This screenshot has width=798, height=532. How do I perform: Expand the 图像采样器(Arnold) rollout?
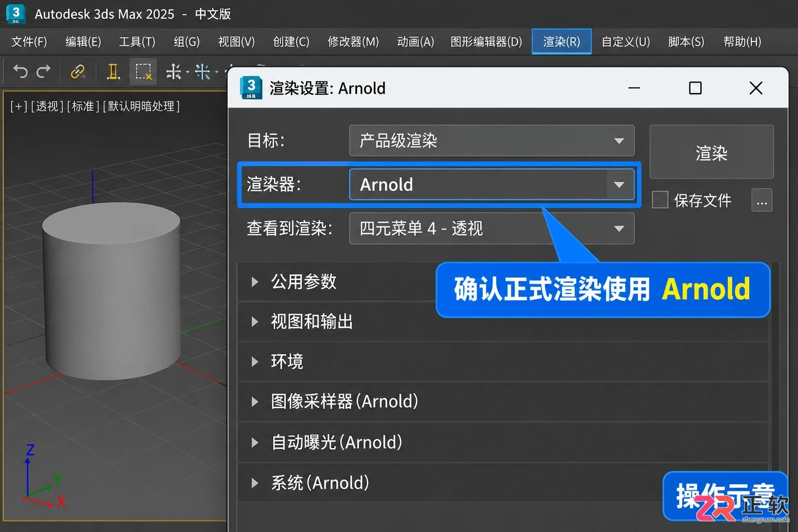tap(503, 401)
